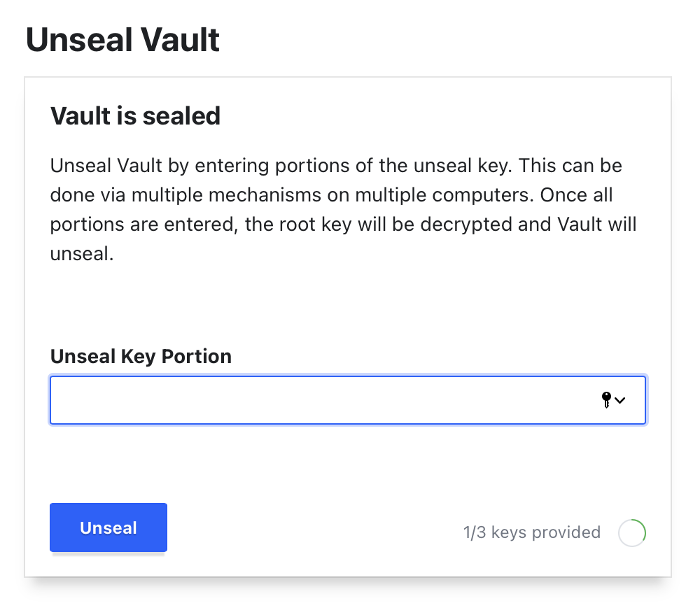Click the word "unseal." ending the description
The width and height of the screenshot is (700, 610).
(x=82, y=254)
